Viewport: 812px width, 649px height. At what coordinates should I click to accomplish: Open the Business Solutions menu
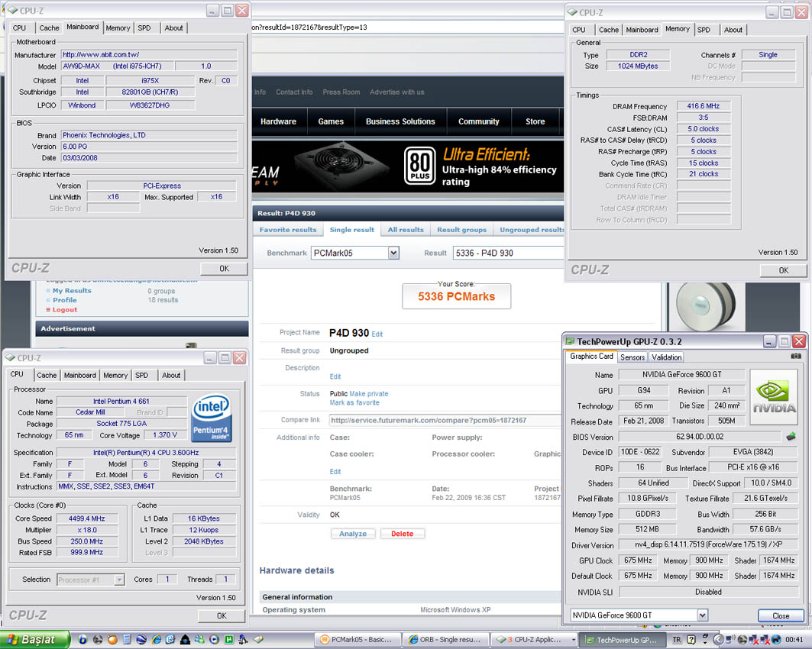pyautogui.click(x=400, y=121)
